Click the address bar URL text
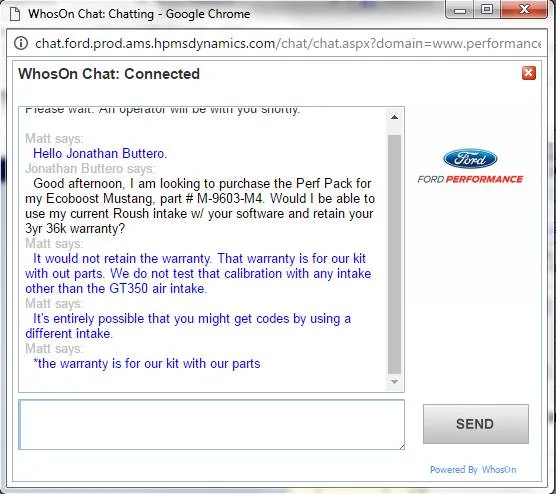Viewport: 556px width, 494px height. pyautogui.click(x=288, y=44)
